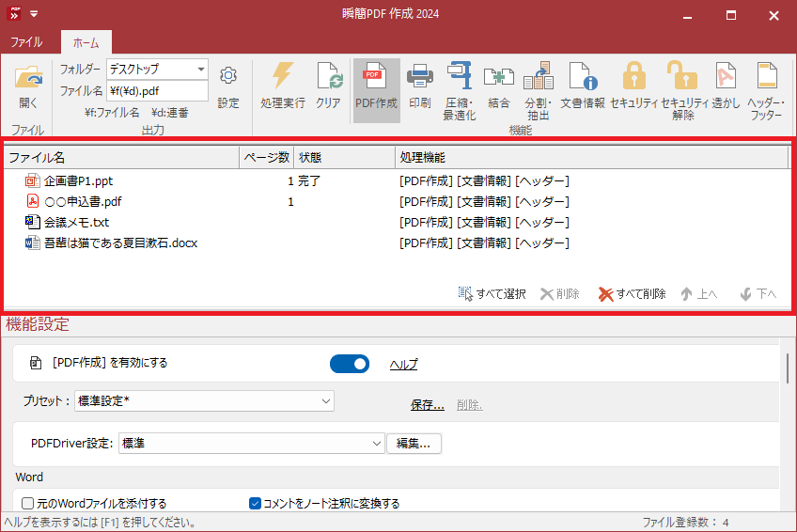
Task: Select the Compress/Optimize (圧縮・最適化) icon
Action: point(459,76)
